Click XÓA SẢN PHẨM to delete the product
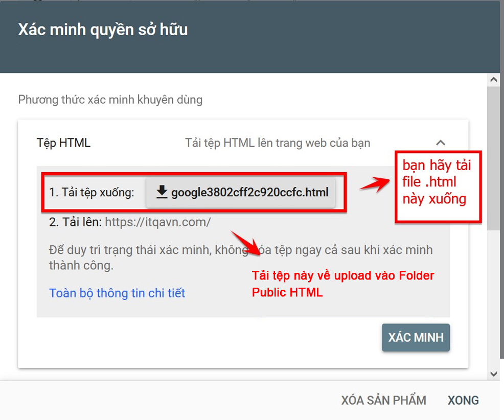The image size is (504, 420). tap(383, 400)
